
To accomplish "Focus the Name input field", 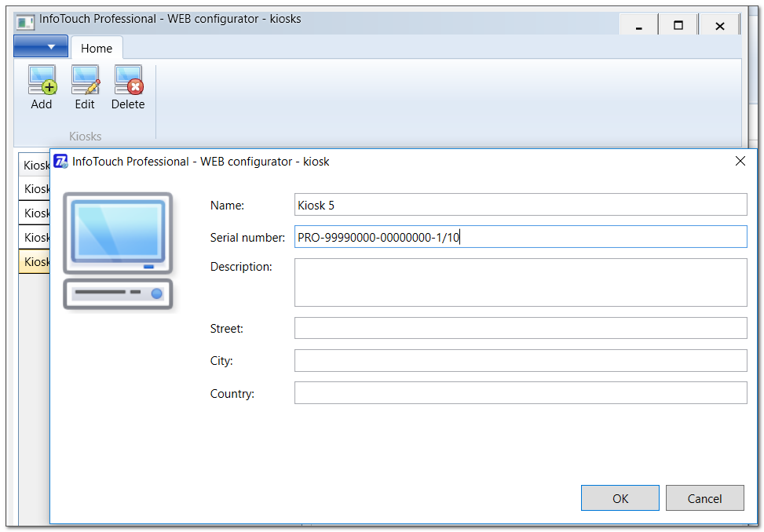I will pos(520,205).
